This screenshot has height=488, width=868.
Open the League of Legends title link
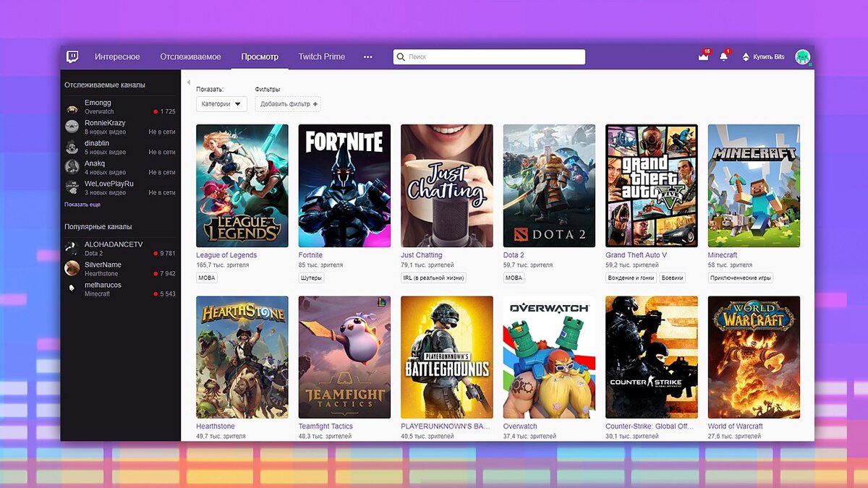[x=226, y=255]
